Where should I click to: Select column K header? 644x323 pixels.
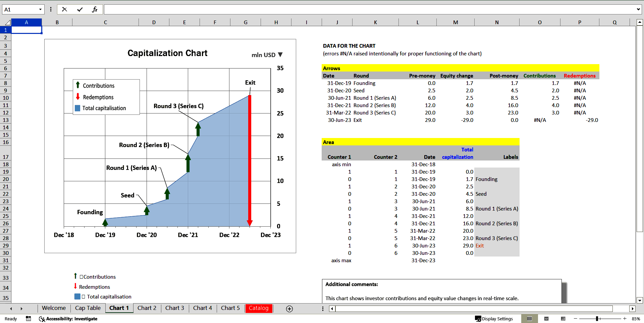tap(375, 22)
